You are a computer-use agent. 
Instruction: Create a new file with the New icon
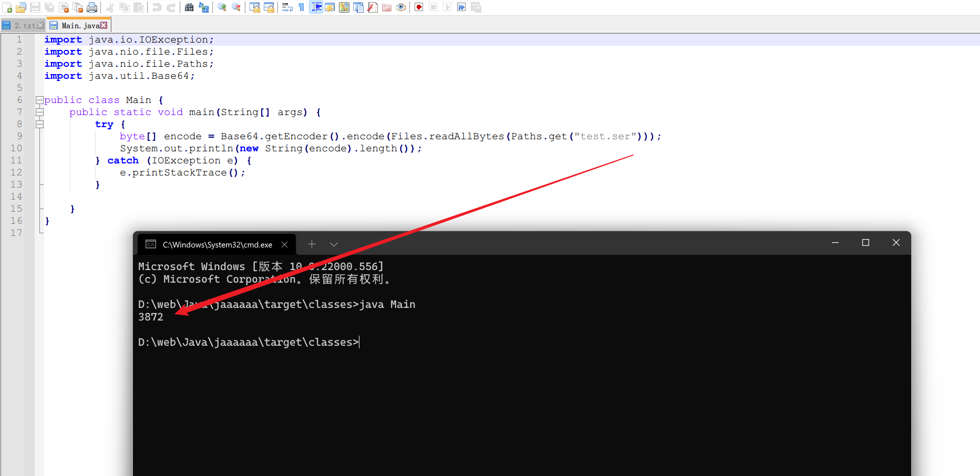click(7, 7)
